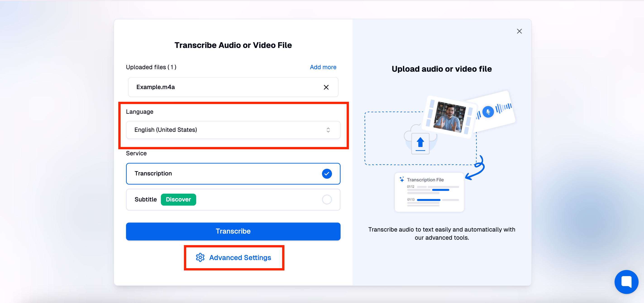Click the "Uploaded files ( 1 )" label
Viewport: 644px width, 303px height.
click(151, 67)
